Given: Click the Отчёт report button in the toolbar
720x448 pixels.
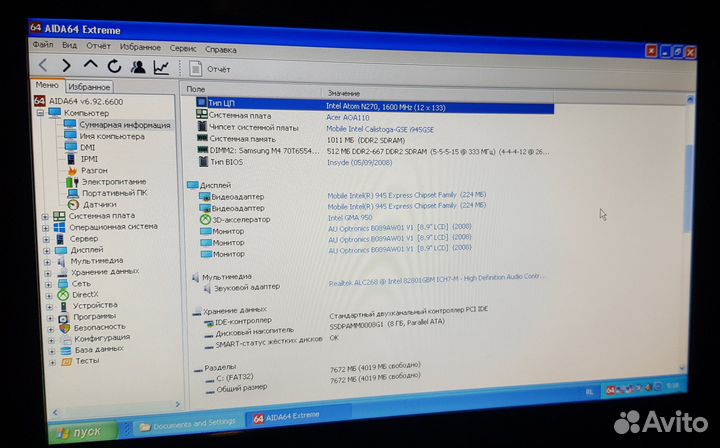Looking at the screenshot, I should 209,69.
